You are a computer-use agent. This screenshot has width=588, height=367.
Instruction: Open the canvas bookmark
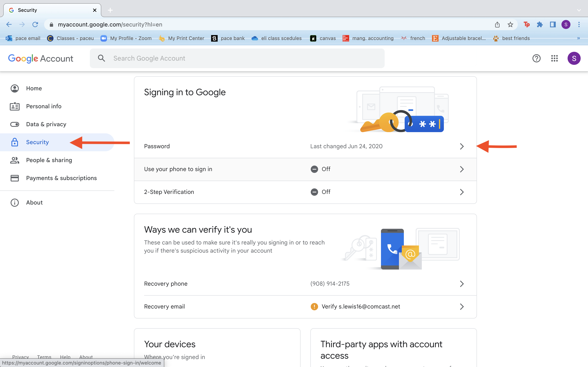[323, 38]
